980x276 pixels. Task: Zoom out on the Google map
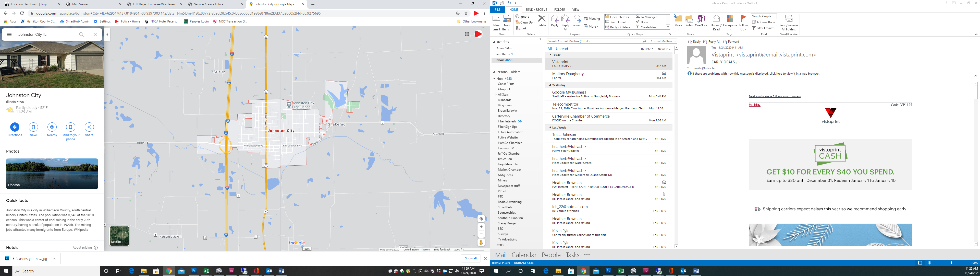(481, 234)
